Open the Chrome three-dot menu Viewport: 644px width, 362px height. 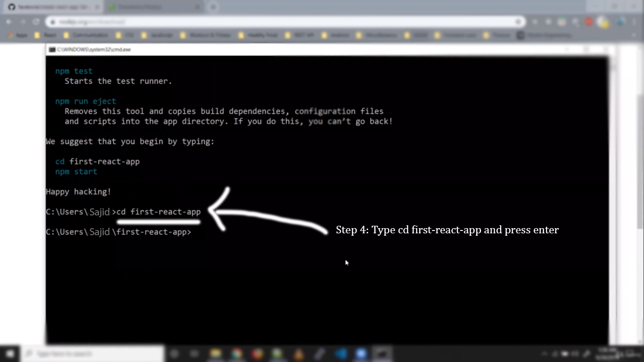pos(635,22)
